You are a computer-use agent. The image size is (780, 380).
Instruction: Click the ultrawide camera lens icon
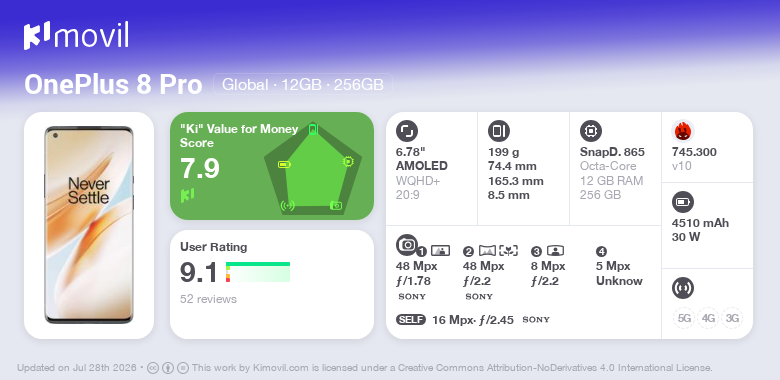[x=488, y=251]
